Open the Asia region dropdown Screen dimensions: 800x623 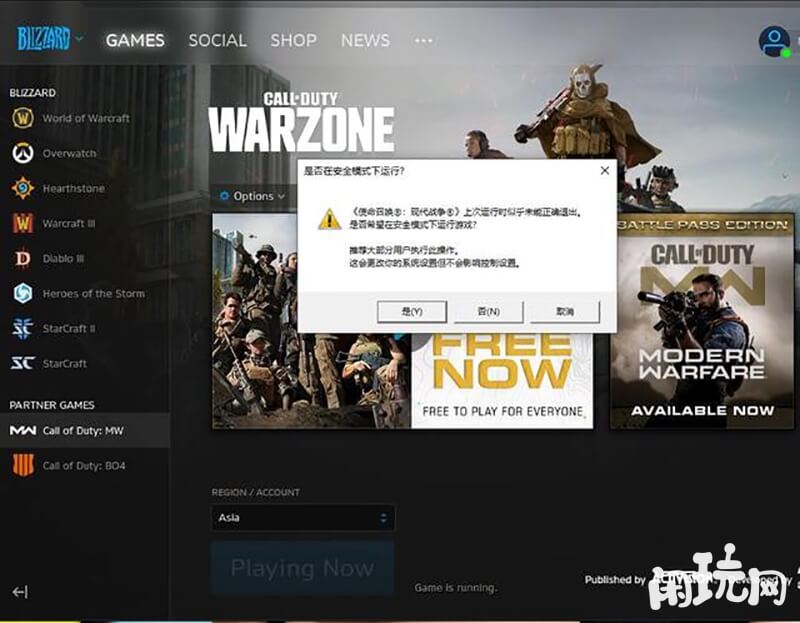click(303, 518)
